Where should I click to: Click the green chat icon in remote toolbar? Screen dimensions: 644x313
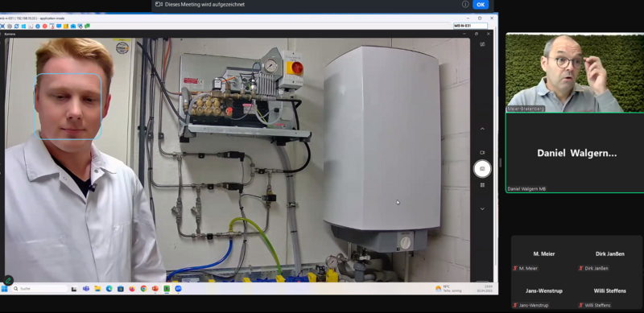(x=87, y=27)
